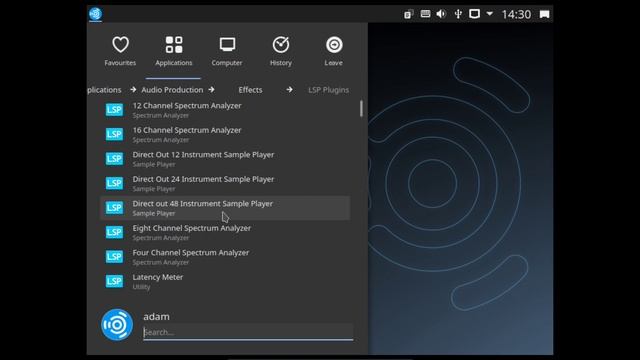Expand hidden system tray icons arrow
Screen dimensions: 640x360
point(489,14)
